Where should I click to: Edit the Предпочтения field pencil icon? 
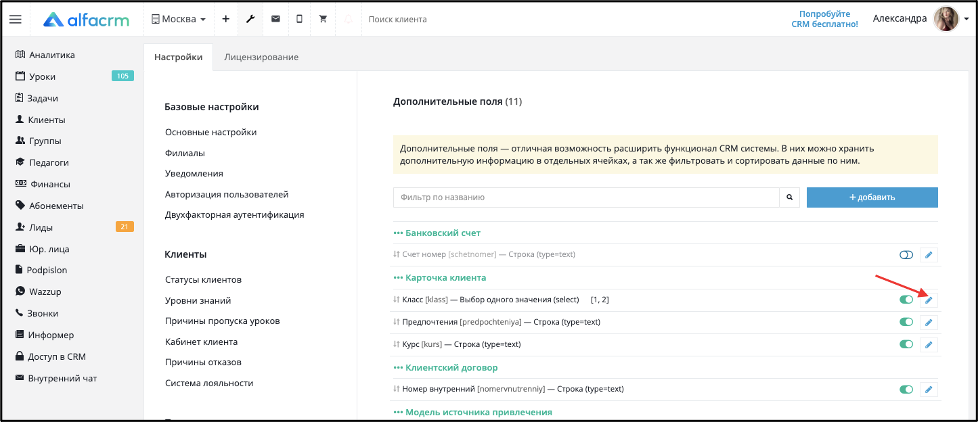point(928,322)
